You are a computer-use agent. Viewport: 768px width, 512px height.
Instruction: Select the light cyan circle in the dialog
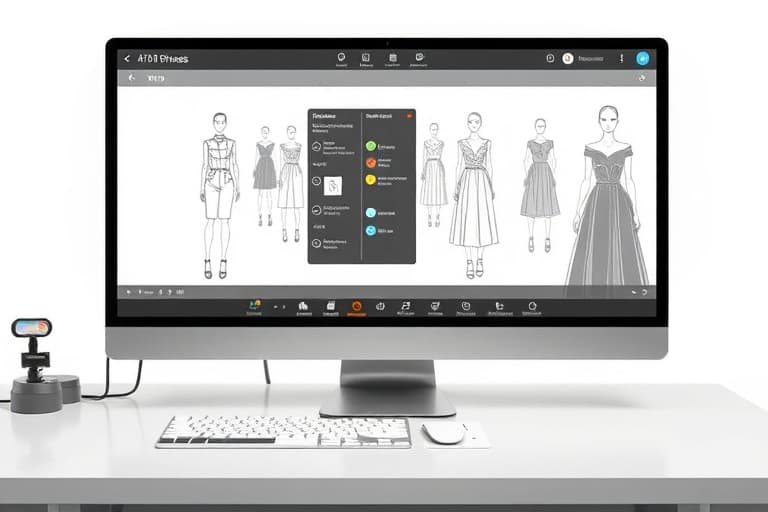pyautogui.click(x=371, y=213)
